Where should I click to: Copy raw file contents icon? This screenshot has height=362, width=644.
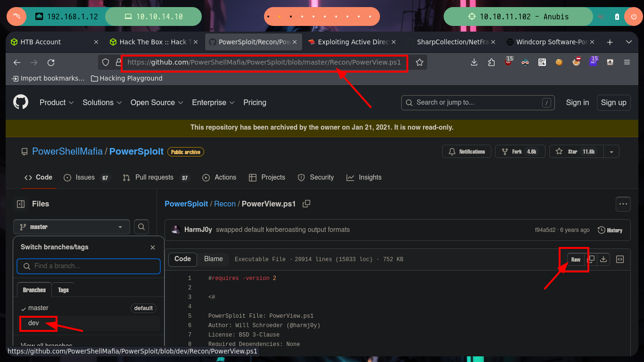coord(591,259)
